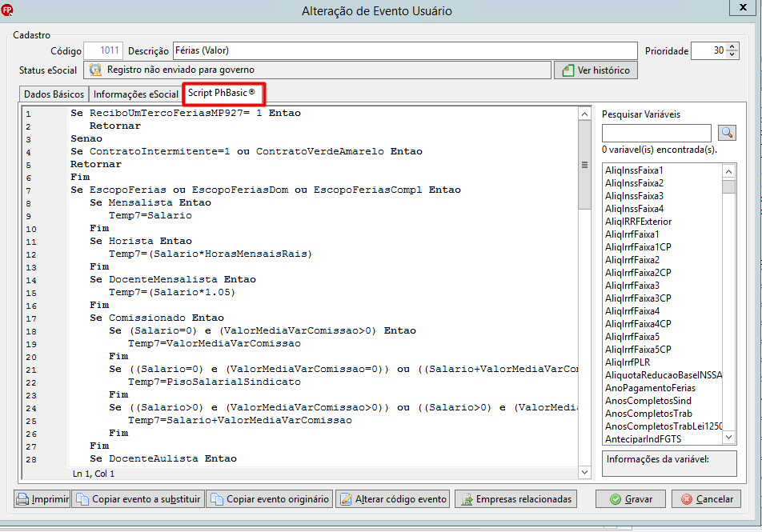Select variable AnoPagamentoFerias
The image size is (762, 532).
coord(650,388)
